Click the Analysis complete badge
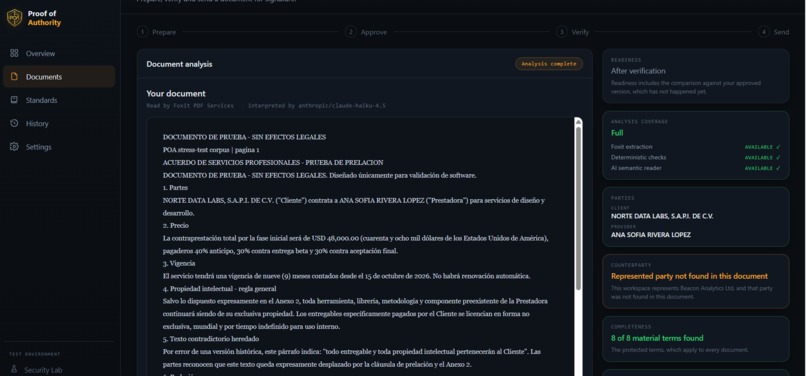Image resolution: width=806 pixels, height=376 pixels. 549,64
